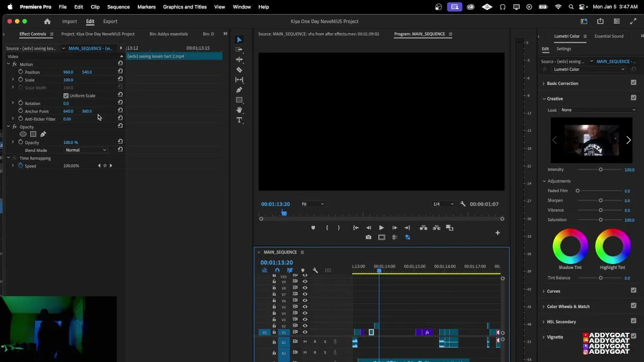Viewport: 644px width, 362px height.
Task: Switch to Essential Sound tab
Action: click(x=609, y=36)
